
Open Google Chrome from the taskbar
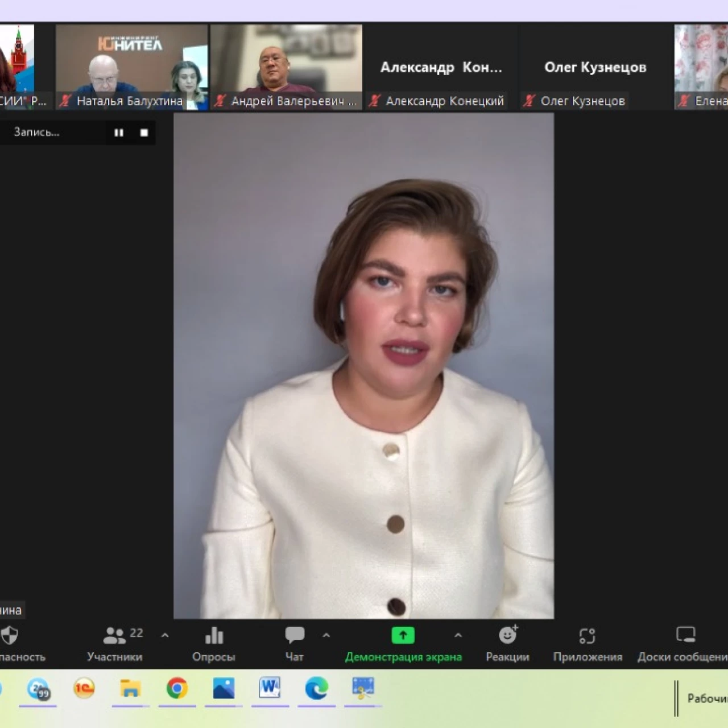(x=177, y=689)
